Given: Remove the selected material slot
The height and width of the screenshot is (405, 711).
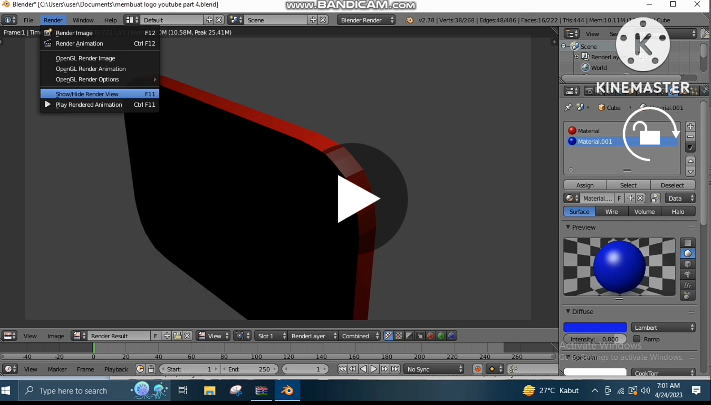Looking at the screenshot, I should click(690, 137).
